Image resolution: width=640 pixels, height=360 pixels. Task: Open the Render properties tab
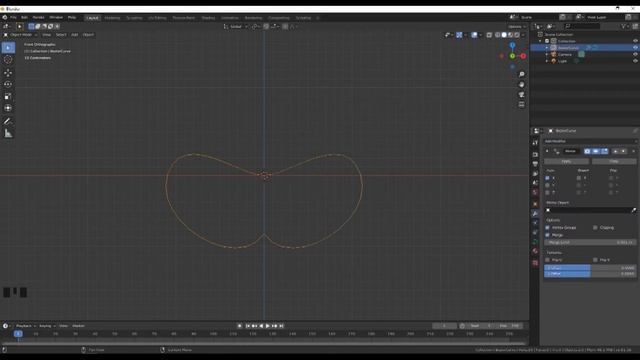tap(535, 154)
